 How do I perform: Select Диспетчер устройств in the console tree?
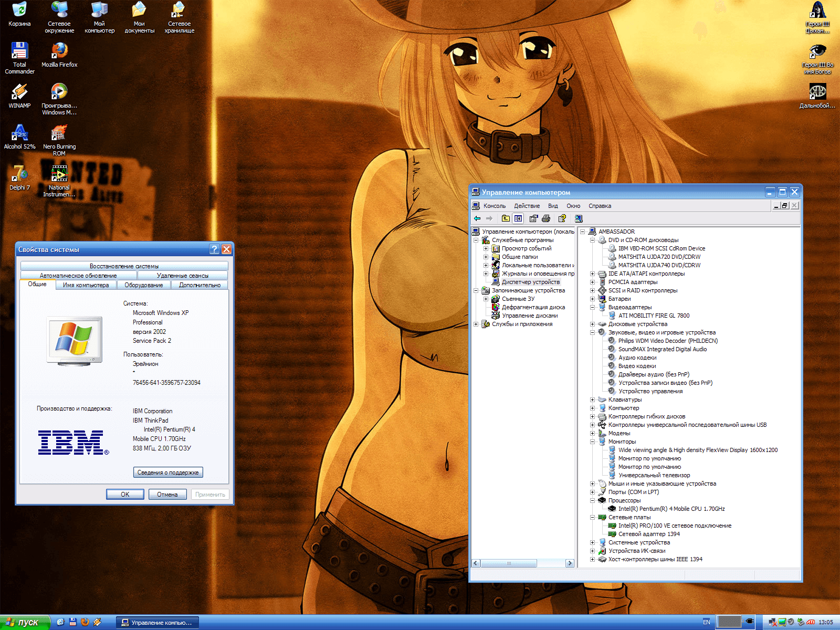[531, 282]
